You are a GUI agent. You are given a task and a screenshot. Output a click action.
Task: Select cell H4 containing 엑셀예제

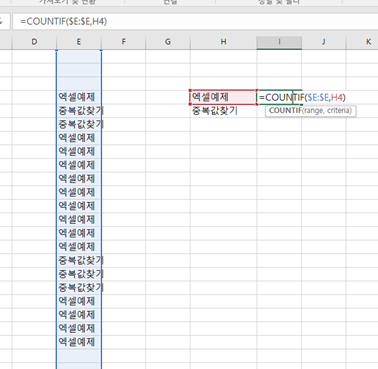click(x=223, y=97)
